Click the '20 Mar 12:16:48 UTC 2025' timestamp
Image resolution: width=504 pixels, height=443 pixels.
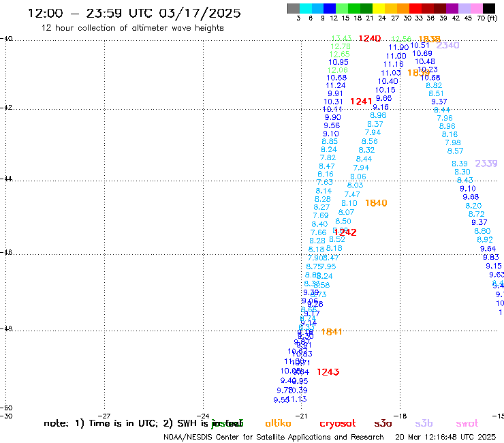(x=445, y=438)
